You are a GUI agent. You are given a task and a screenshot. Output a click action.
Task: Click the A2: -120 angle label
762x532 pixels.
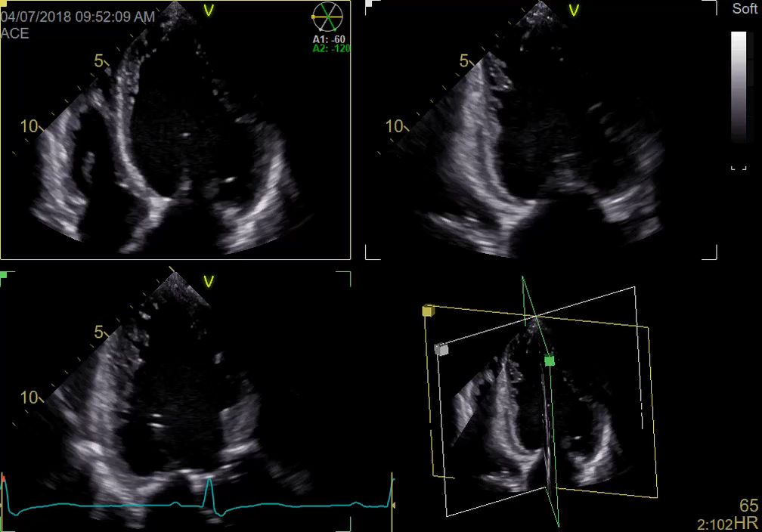click(331, 48)
